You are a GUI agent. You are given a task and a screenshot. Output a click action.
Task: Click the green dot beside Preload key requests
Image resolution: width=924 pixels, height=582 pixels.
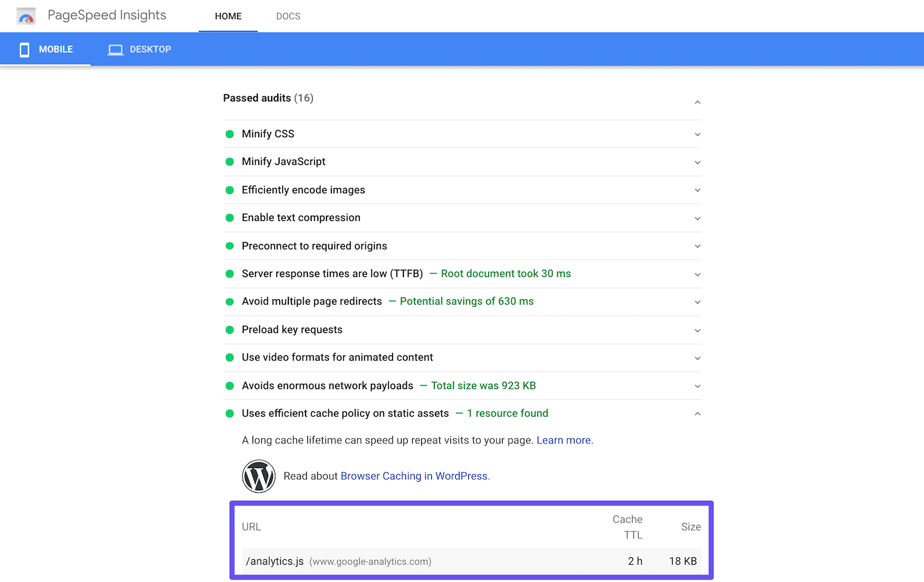pos(229,329)
